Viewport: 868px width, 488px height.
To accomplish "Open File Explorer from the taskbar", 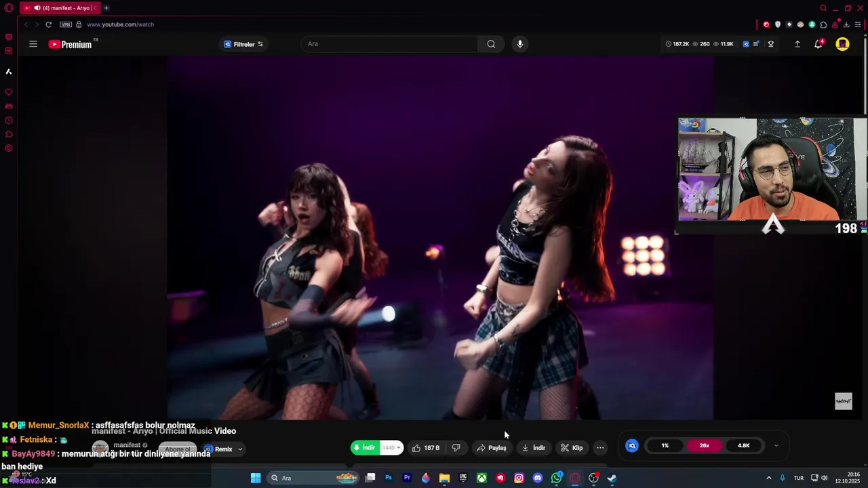I will [444, 478].
